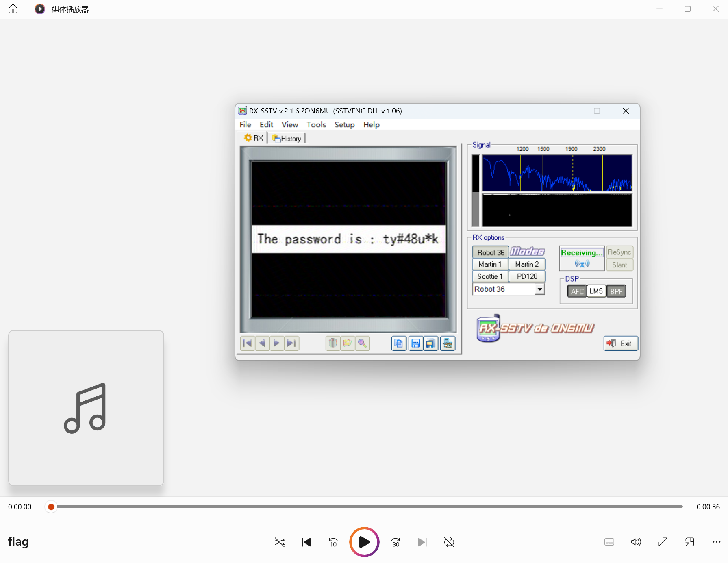Open the more options ellipsis menu
The width and height of the screenshot is (728, 563).
[717, 542]
